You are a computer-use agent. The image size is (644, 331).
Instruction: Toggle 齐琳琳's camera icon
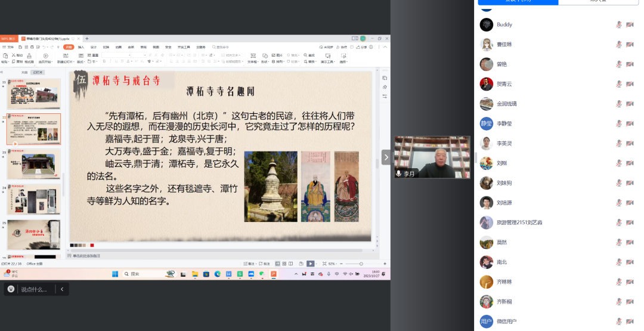tap(630, 281)
